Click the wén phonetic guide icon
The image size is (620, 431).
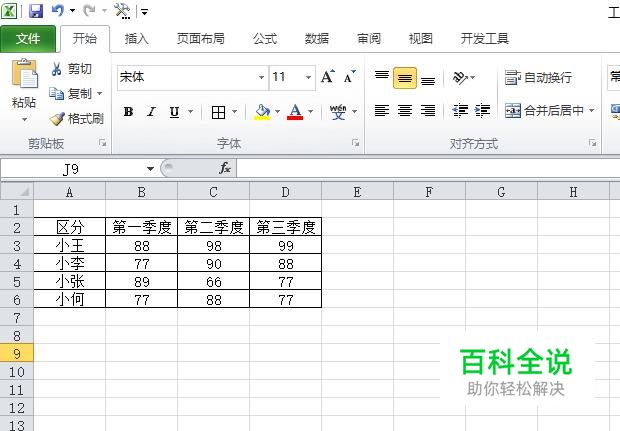[338, 112]
